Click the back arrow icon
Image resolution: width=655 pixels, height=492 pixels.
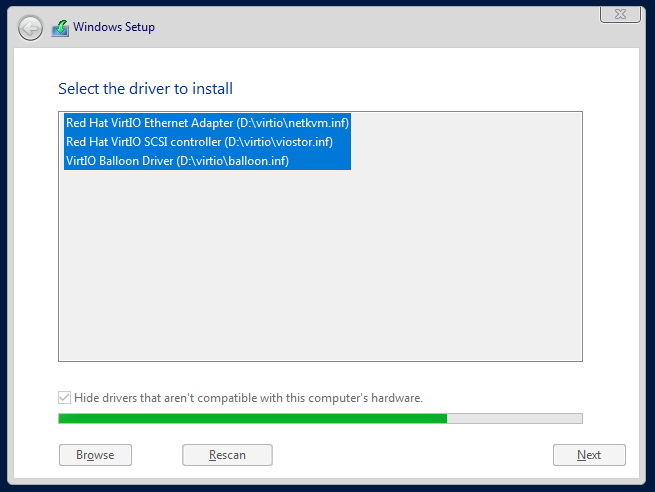[x=30, y=28]
